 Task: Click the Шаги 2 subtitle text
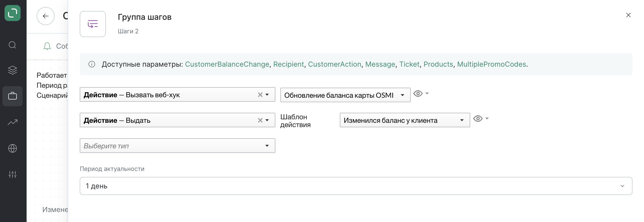point(128,31)
